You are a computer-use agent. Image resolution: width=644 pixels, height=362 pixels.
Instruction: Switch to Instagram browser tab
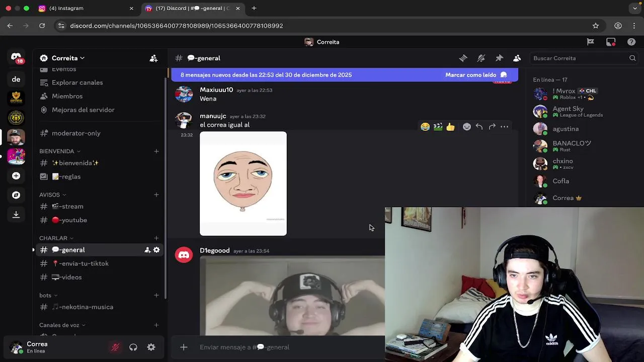point(87,8)
